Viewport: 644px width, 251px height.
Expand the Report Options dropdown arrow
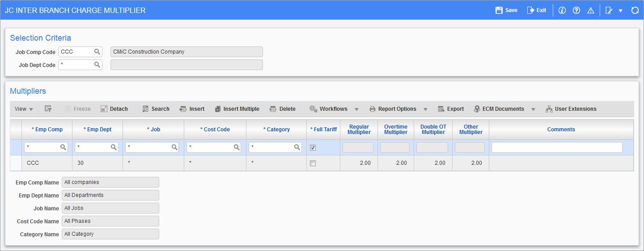coord(425,109)
